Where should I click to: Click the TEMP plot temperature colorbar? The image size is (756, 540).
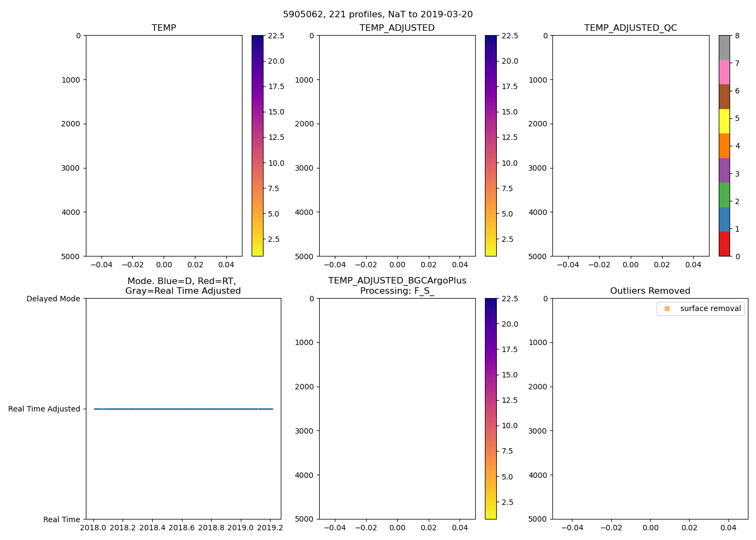pyautogui.click(x=258, y=146)
